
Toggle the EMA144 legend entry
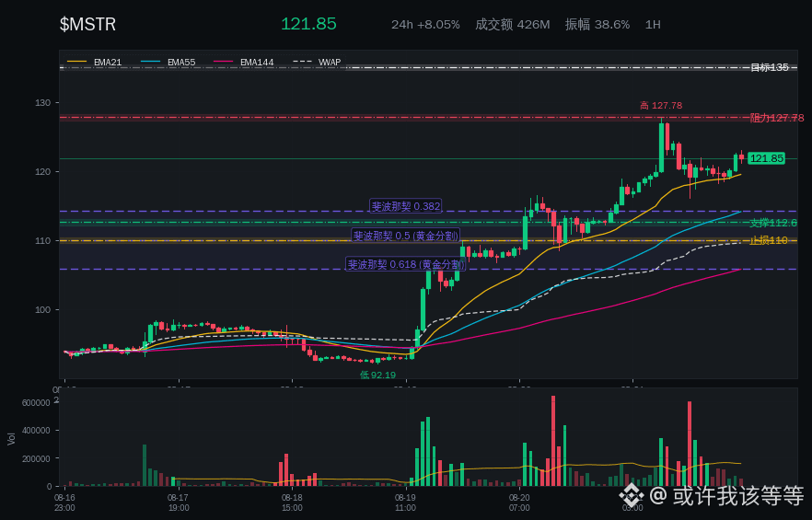[243, 63]
